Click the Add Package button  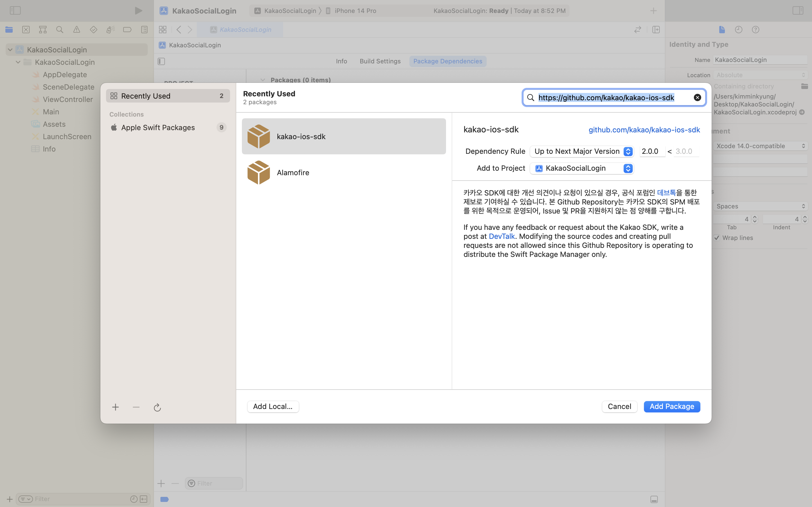click(x=672, y=406)
